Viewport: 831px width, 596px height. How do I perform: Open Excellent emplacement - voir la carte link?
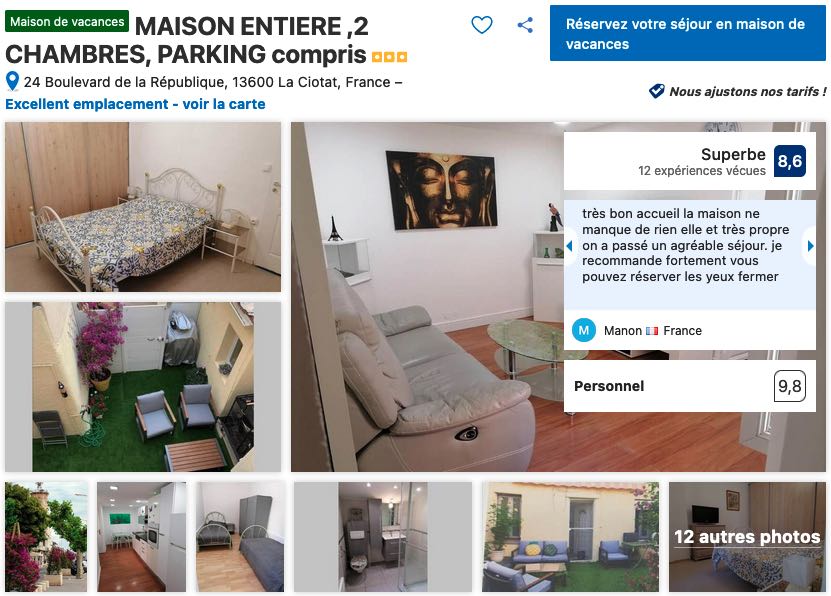coord(135,104)
